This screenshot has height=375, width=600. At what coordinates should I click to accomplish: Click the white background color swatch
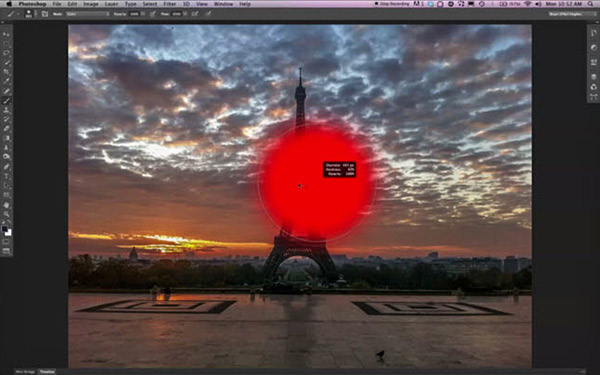click(9, 233)
